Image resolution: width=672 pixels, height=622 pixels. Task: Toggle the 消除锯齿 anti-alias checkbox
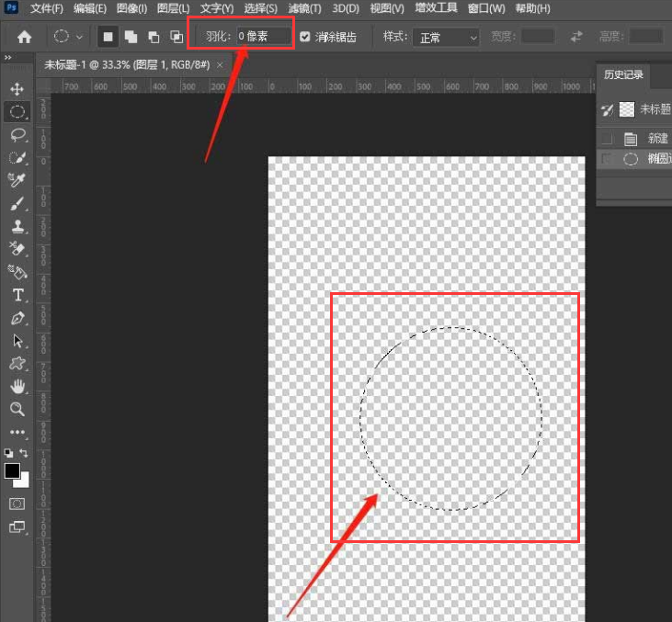point(305,38)
